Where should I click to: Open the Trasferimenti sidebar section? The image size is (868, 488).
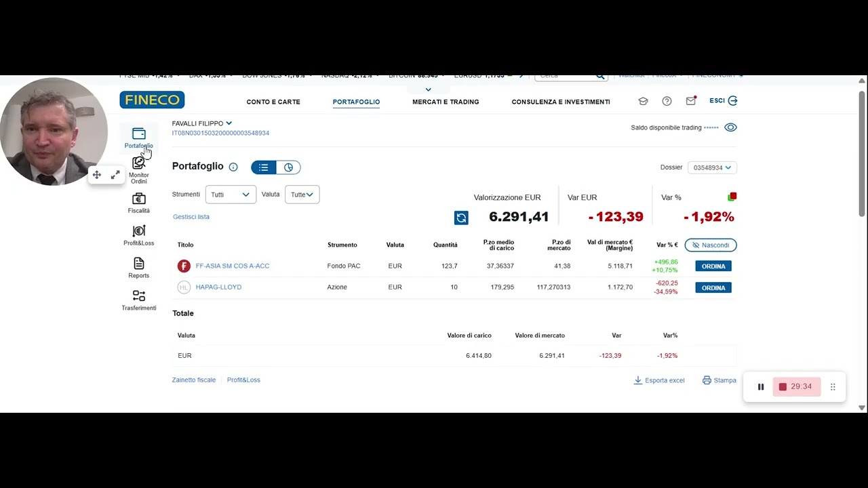click(x=138, y=300)
